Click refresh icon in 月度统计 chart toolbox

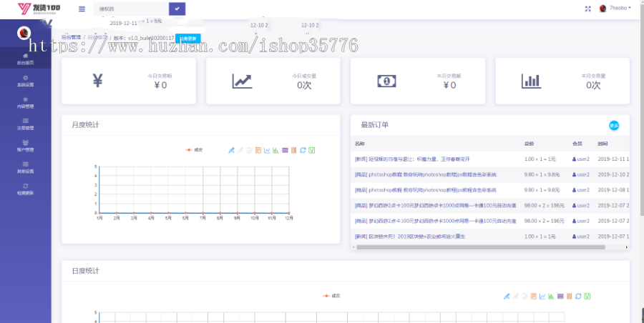click(303, 150)
